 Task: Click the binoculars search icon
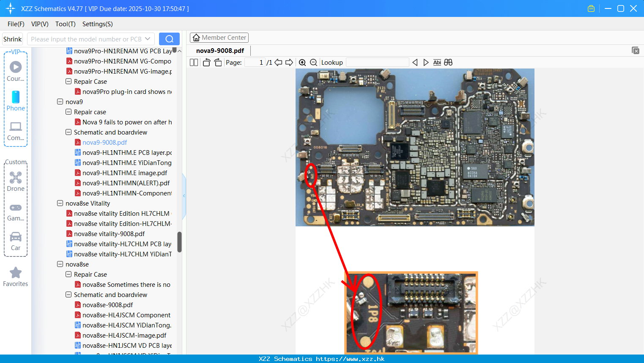448,62
